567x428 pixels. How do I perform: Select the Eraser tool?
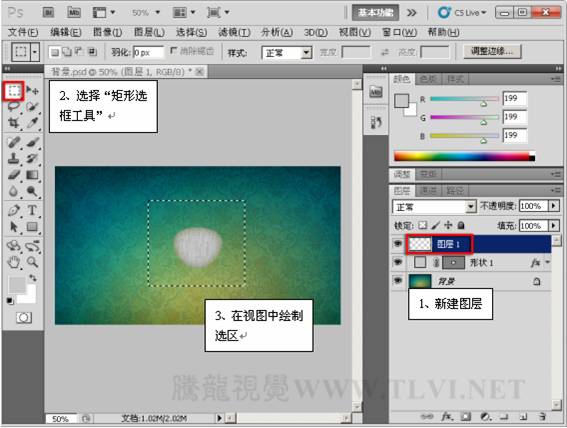pos(14,175)
